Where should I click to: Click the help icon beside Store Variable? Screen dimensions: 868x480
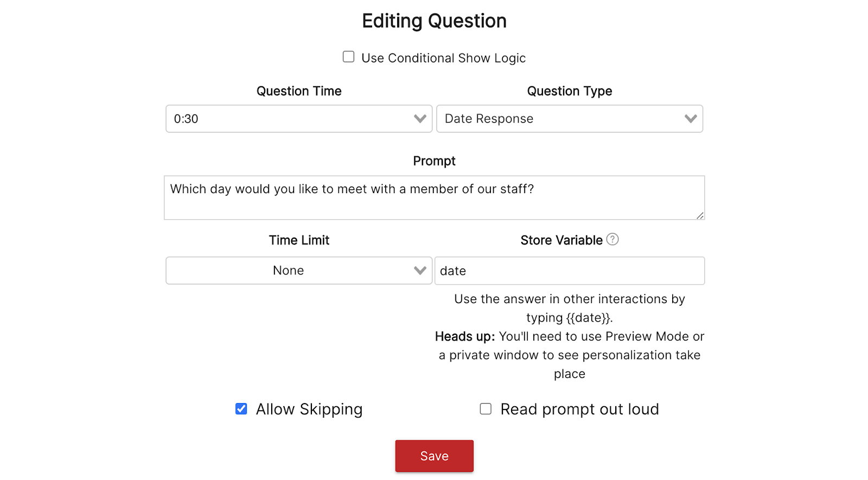click(612, 239)
